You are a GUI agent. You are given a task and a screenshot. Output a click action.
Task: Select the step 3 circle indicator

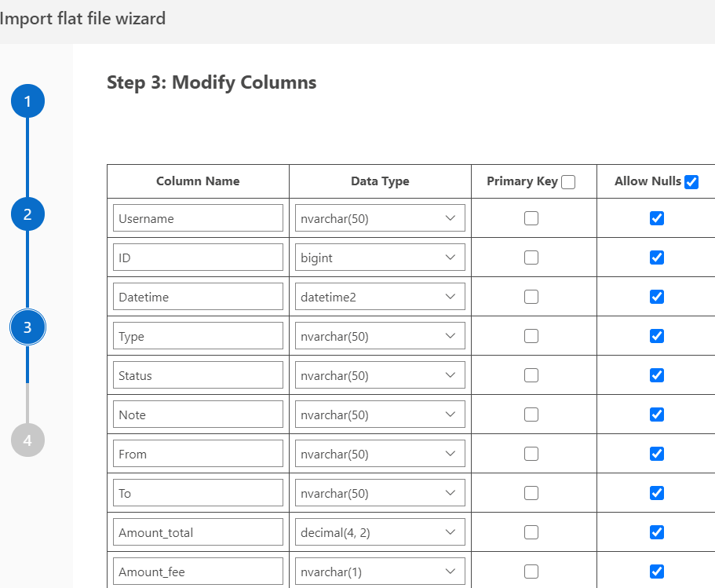[27, 327]
